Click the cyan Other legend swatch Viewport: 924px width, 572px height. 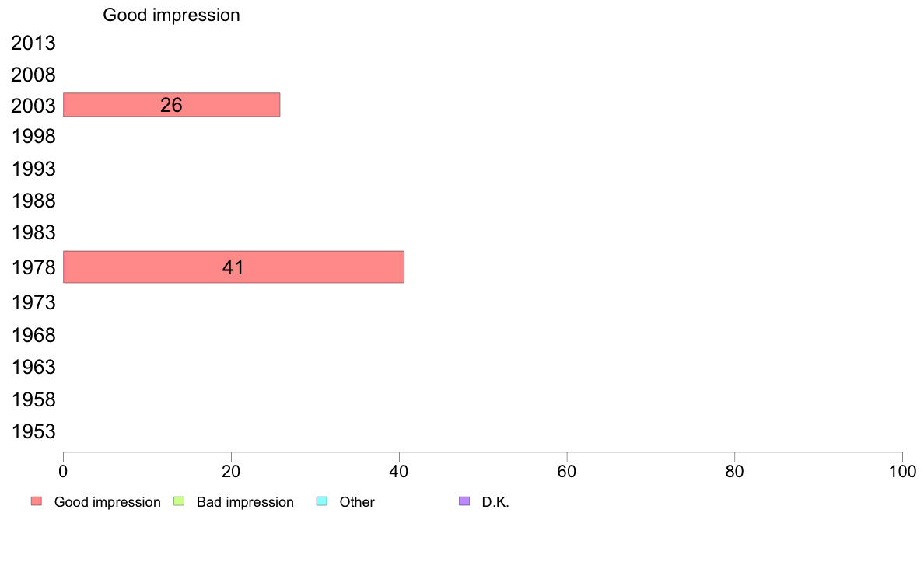322,500
